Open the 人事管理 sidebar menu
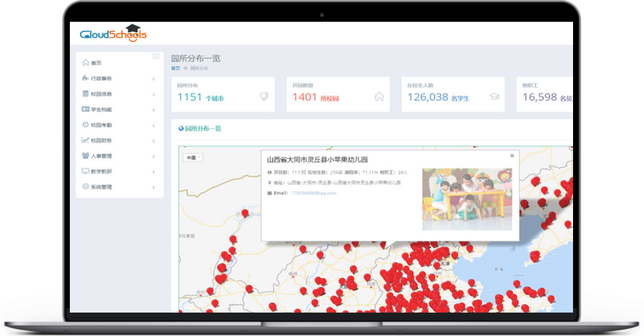Screen dimensions: 644x336 point(119,156)
